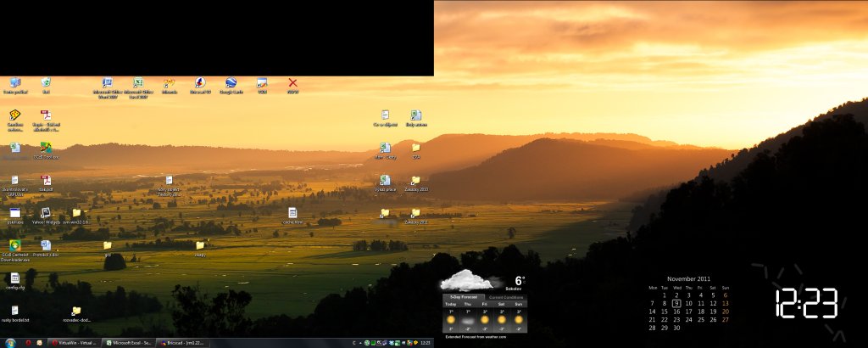Open the rusky bordel.txt file
Viewport: 868px width, 348px height.
15,313
